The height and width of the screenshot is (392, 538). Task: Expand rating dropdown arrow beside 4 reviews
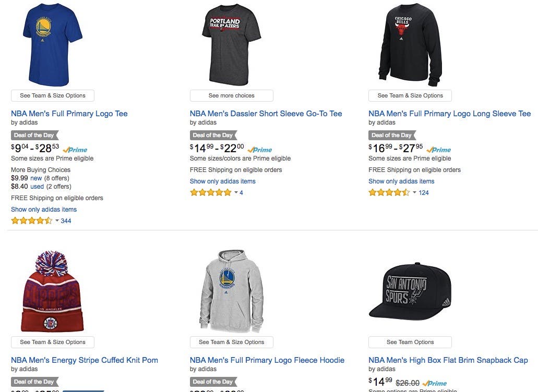[x=236, y=193]
